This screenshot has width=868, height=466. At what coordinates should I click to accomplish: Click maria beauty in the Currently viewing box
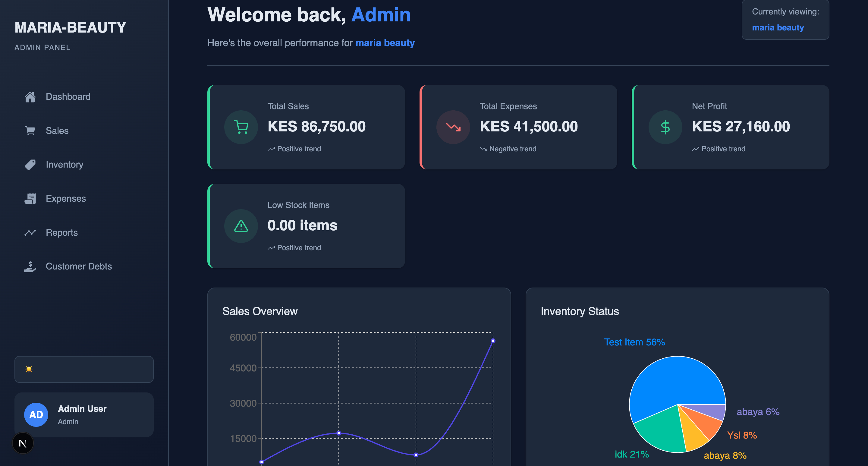pos(778,28)
